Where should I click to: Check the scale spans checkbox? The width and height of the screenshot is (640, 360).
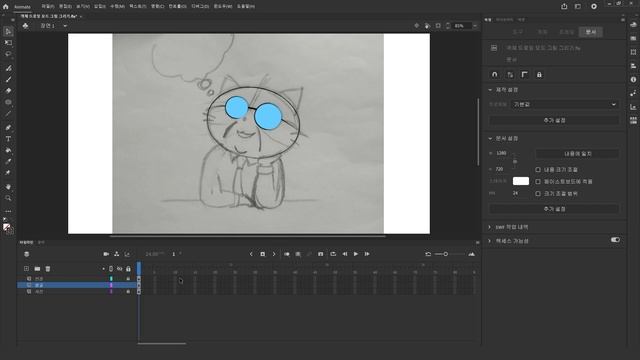pos(538,193)
